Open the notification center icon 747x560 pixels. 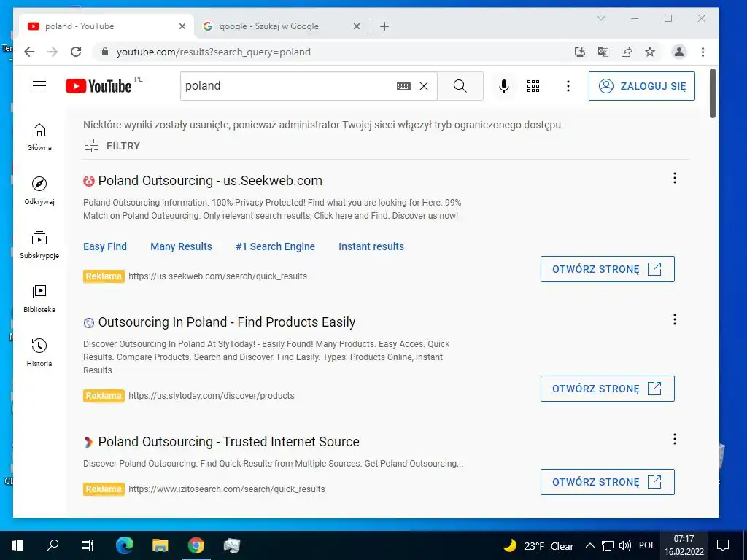pos(723,545)
